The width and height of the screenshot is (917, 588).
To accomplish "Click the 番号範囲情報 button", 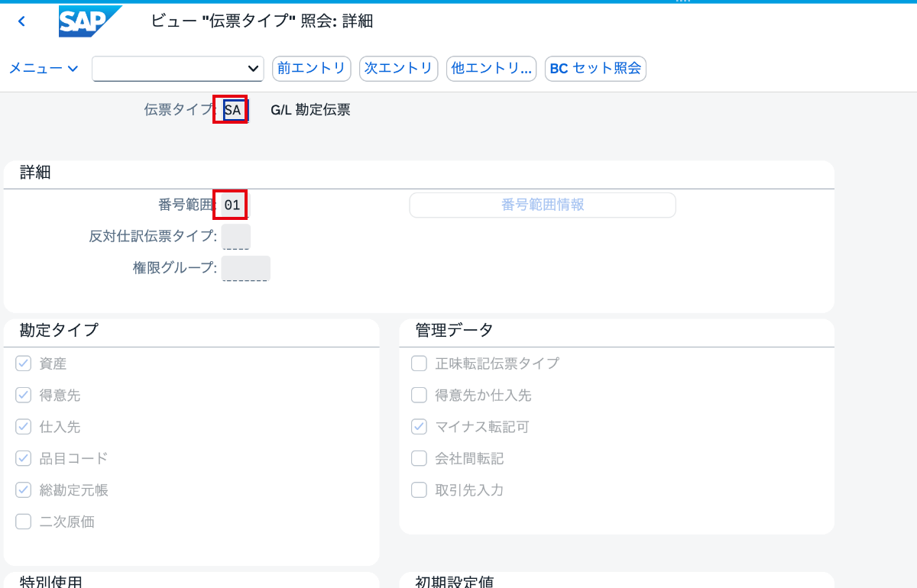I will click(543, 205).
